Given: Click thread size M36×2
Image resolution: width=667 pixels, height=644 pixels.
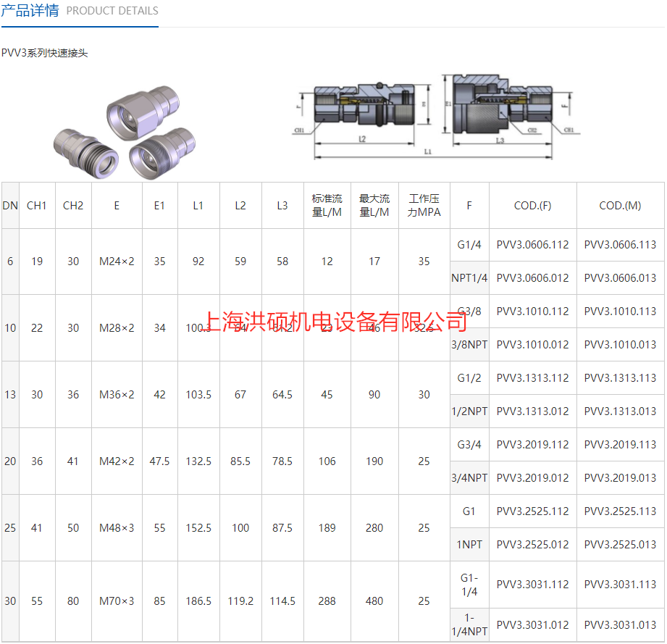Looking at the screenshot, I should [x=117, y=394].
